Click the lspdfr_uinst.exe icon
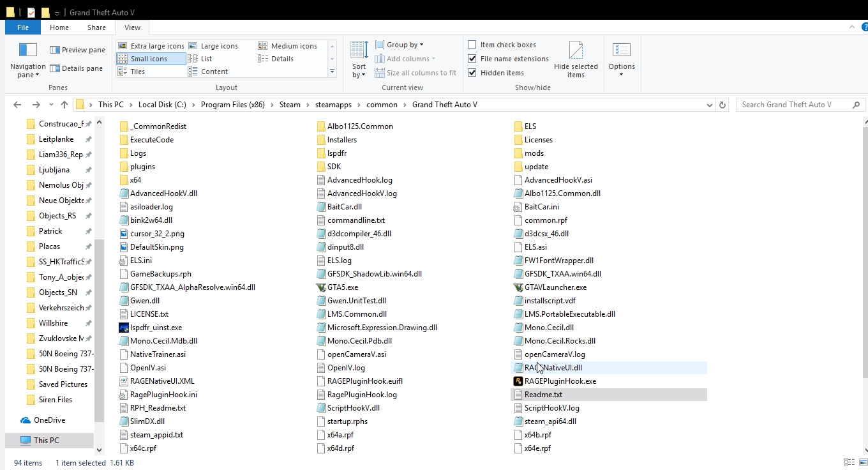Image resolution: width=868 pixels, height=470 pixels. coord(124,328)
